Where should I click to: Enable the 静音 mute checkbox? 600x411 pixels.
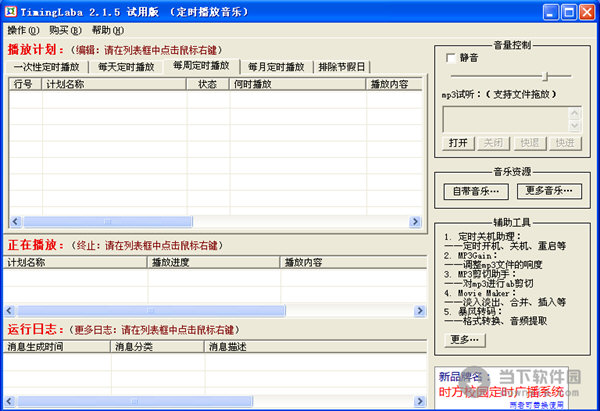(450, 58)
